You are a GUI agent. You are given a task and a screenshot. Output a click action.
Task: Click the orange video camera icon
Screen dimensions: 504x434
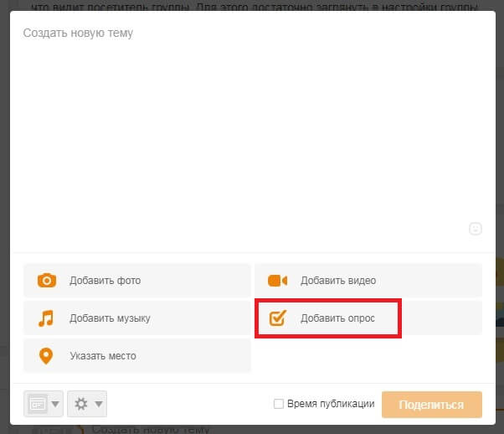click(277, 281)
